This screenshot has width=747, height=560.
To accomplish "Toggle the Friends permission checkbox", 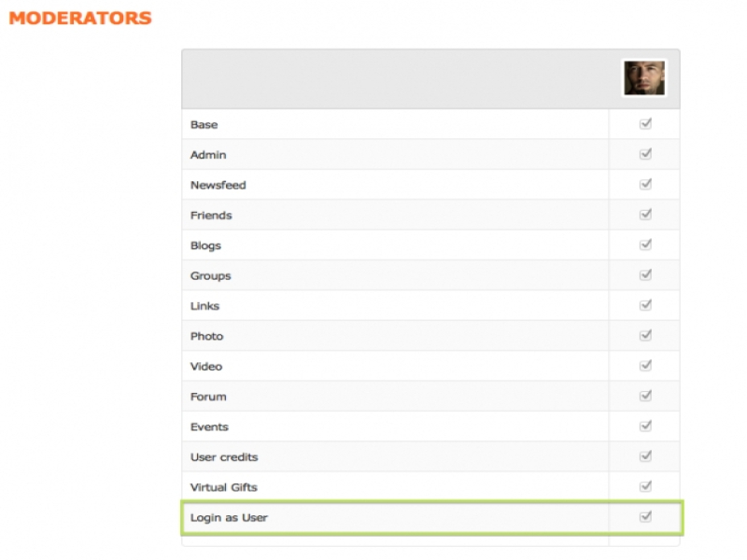I will (x=645, y=215).
